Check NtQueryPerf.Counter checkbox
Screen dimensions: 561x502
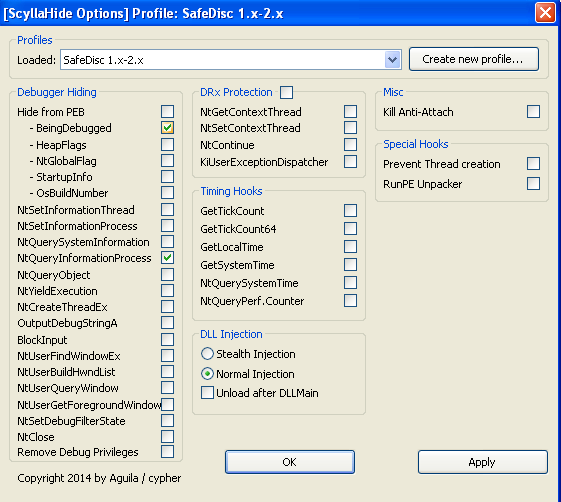pos(350,301)
